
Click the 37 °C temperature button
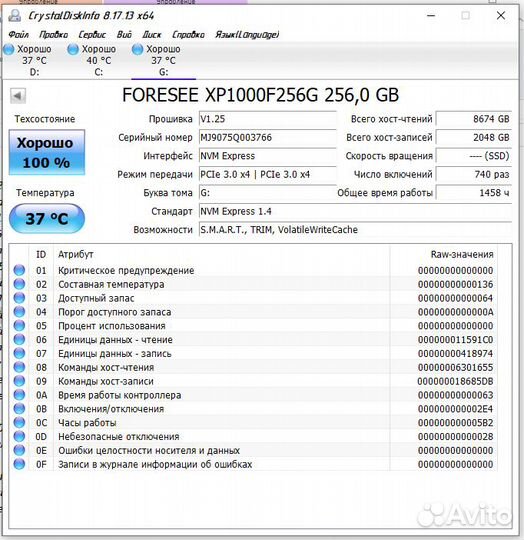click(x=46, y=219)
